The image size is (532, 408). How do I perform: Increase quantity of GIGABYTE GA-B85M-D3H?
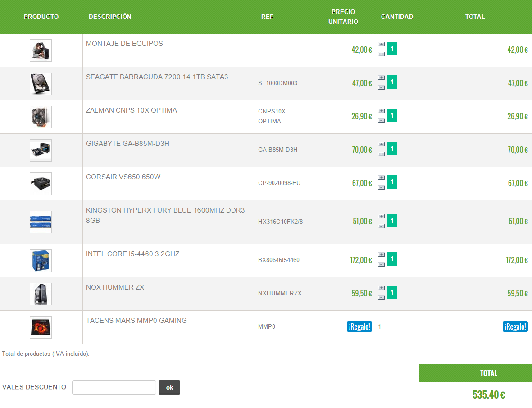pos(382,144)
